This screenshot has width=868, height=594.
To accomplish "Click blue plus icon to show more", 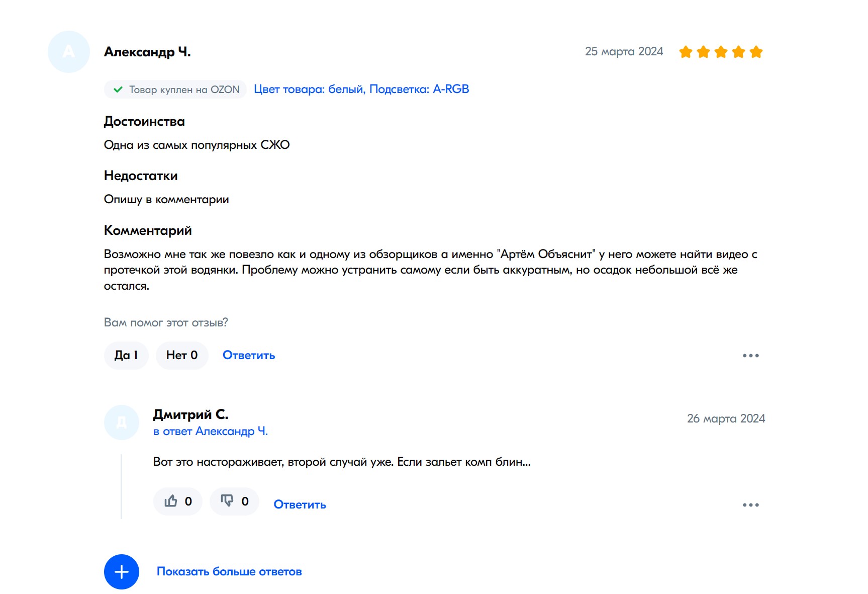I will (122, 572).
